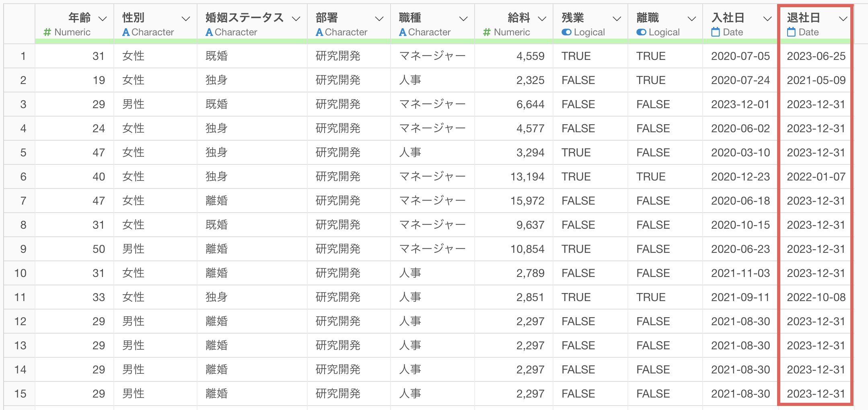
Task: Click the calendar Date icon under 退社日
Action: (x=791, y=32)
